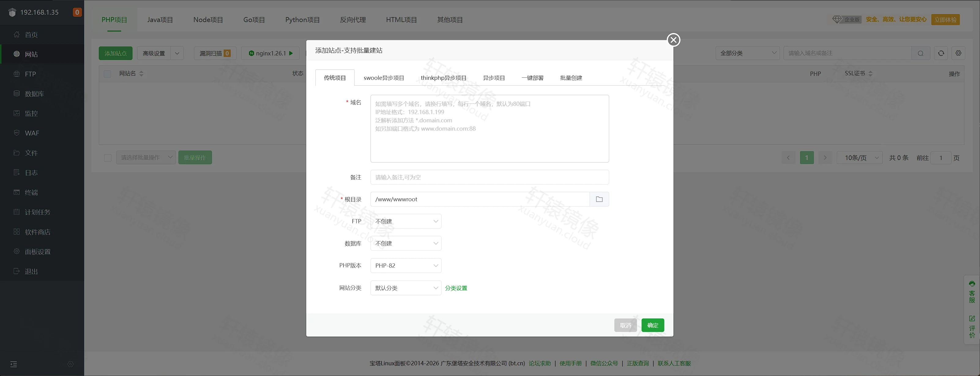Switch to swoole异步项目 tab

[x=384, y=78]
